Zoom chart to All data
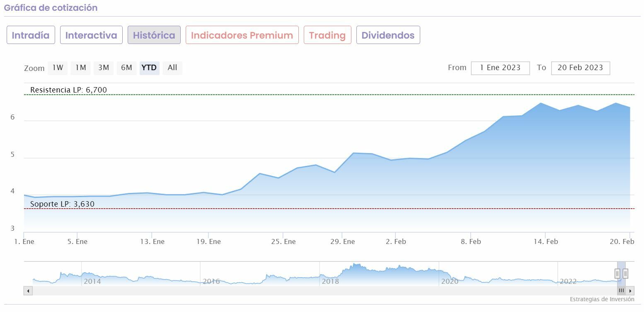This screenshot has width=644, height=312. coord(172,68)
